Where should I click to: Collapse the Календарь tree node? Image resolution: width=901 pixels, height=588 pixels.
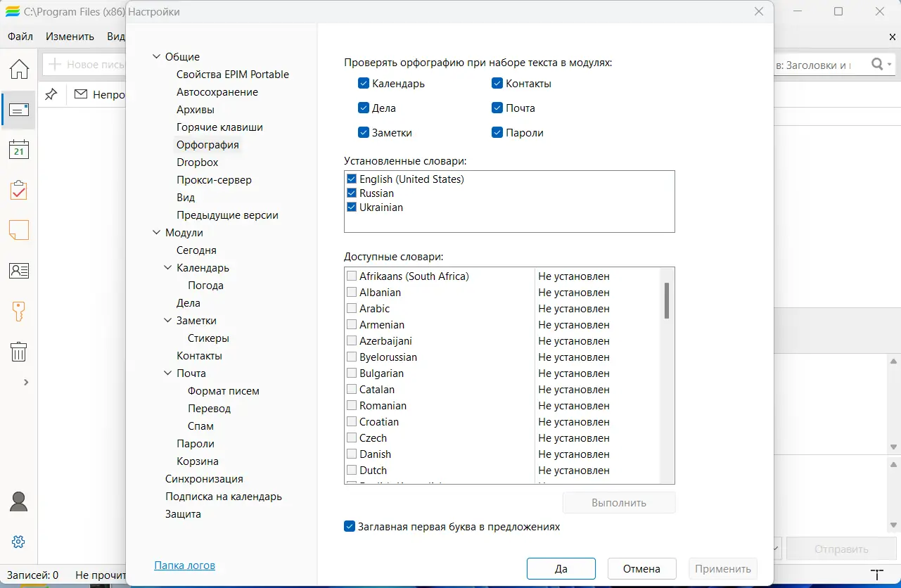(167, 268)
